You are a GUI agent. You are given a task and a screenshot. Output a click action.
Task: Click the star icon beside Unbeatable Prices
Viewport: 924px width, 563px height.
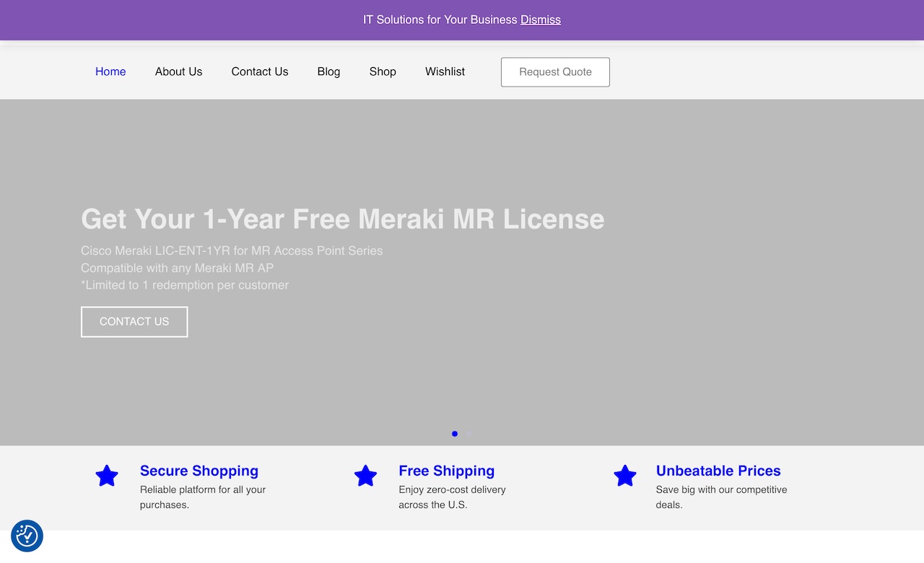(x=624, y=476)
